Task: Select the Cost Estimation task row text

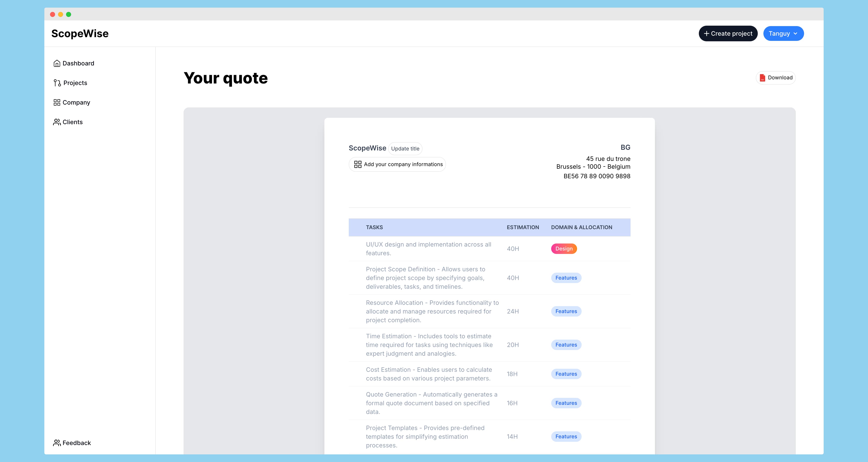Action: [x=429, y=374]
